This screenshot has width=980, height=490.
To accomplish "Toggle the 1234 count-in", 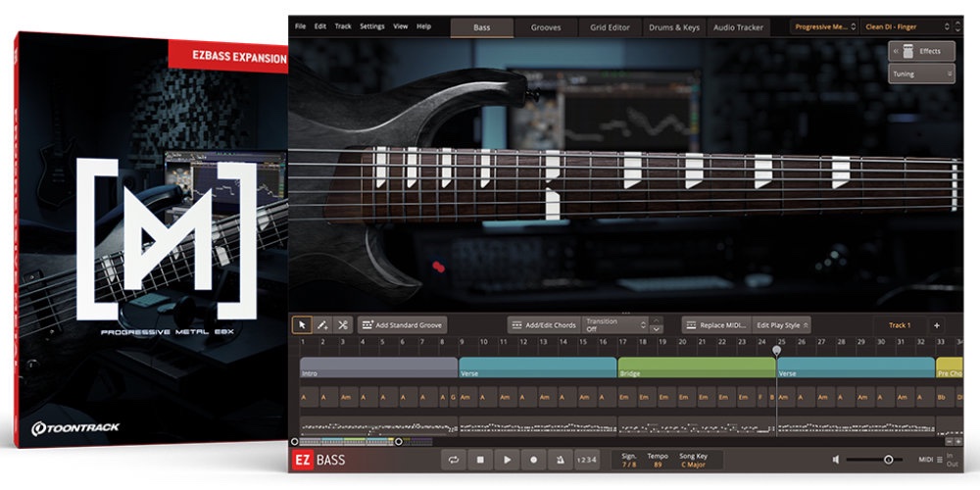I will pos(586,460).
